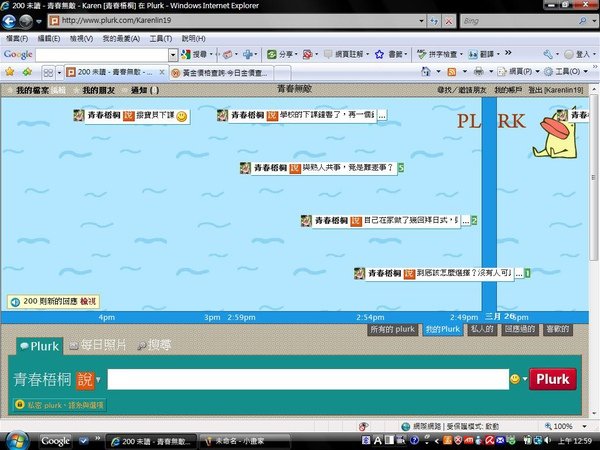Viewport: 600px width, 450px height.
Task: Log out via 登出 [Karenlin19]
Action: [556, 90]
